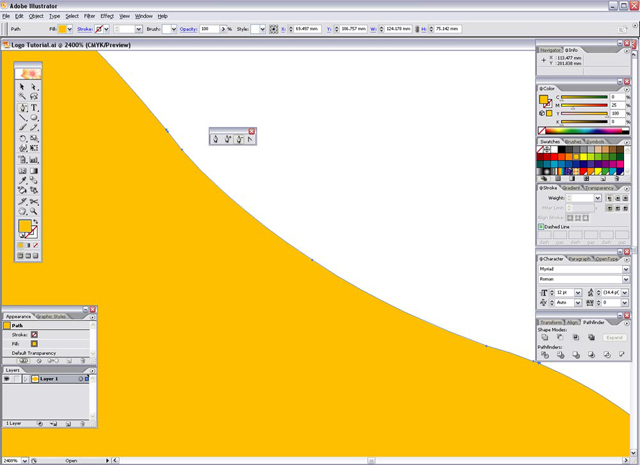Choose the Scale tool
The height and width of the screenshot is (465, 640).
[x=34, y=139]
